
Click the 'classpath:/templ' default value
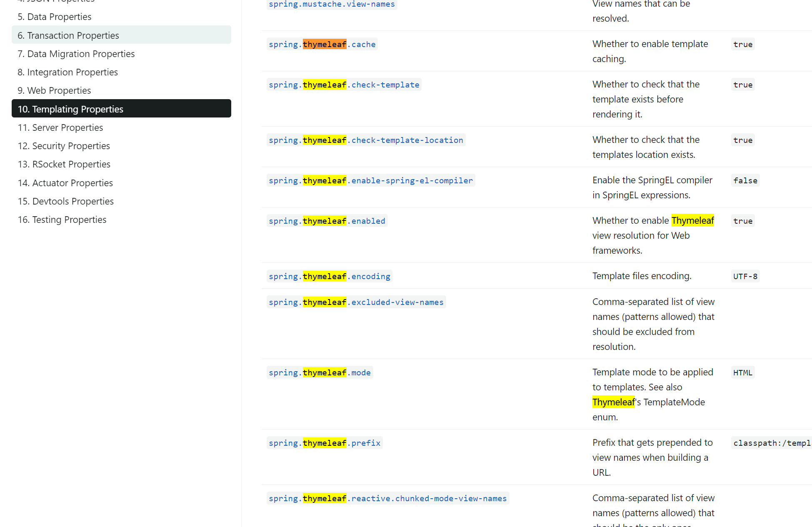pos(772,443)
